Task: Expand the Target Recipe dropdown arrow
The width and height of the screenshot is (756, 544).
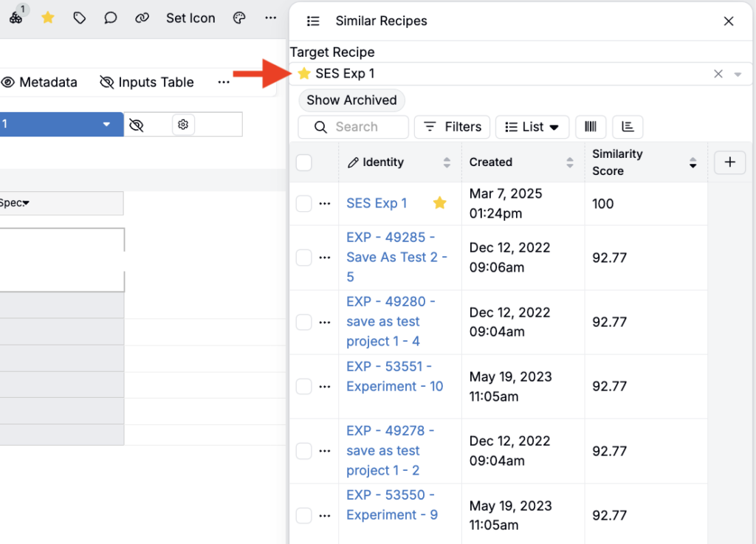Action: tap(738, 75)
